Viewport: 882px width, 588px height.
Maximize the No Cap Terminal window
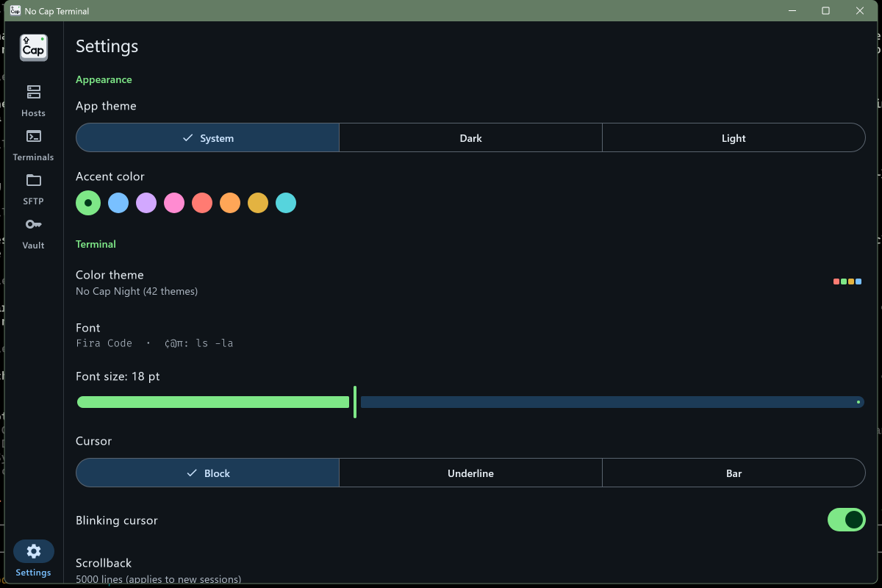tap(826, 11)
